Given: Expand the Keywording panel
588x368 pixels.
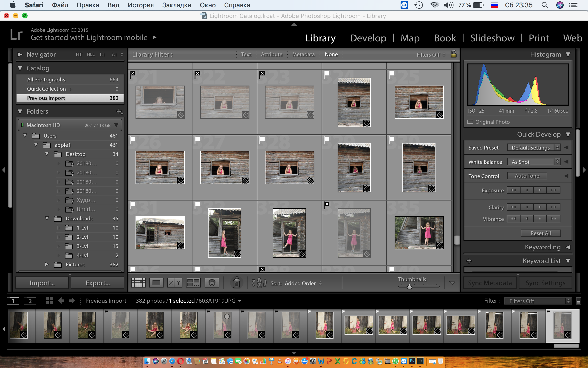Looking at the screenshot, I should point(568,247).
